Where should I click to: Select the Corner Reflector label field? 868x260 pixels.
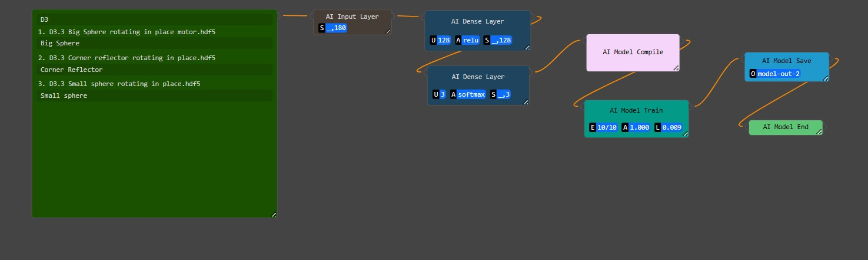point(154,70)
